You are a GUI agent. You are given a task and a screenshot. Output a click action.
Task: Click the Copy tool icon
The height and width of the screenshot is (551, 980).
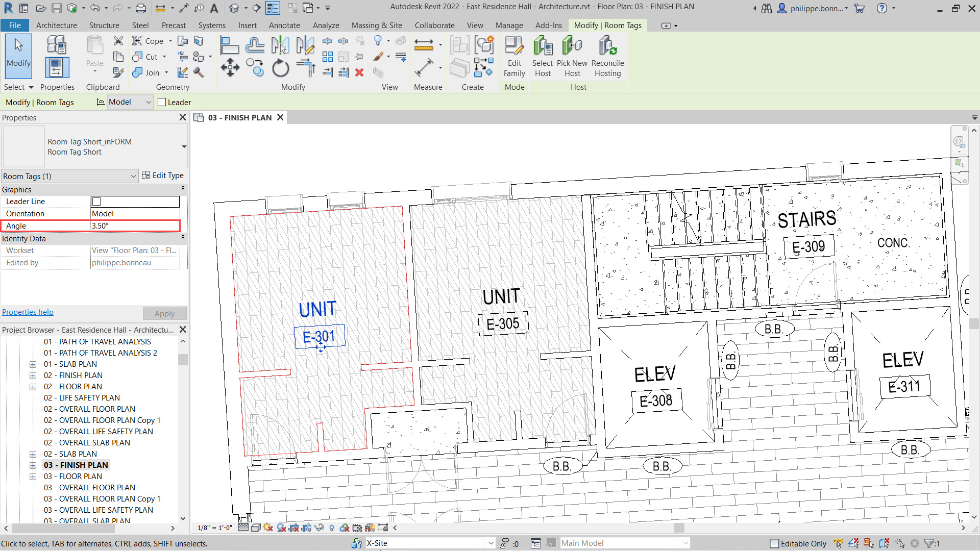255,68
